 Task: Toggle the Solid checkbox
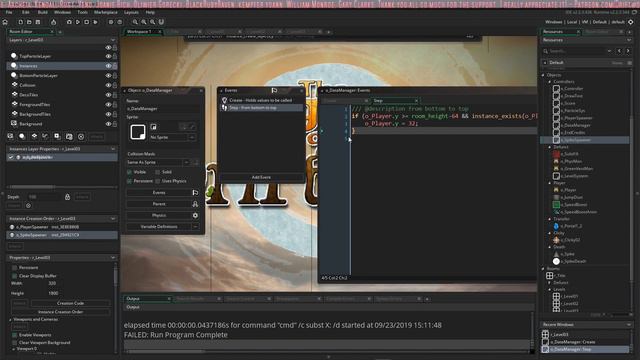click(158, 172)
